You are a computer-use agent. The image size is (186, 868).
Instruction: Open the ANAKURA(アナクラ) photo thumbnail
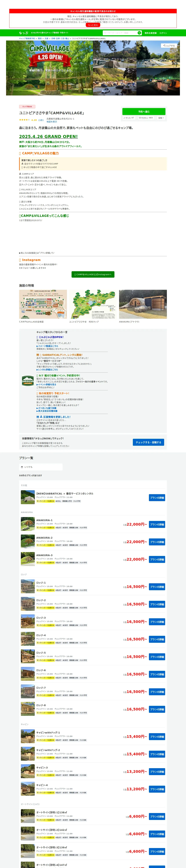[x=143, y=304]
